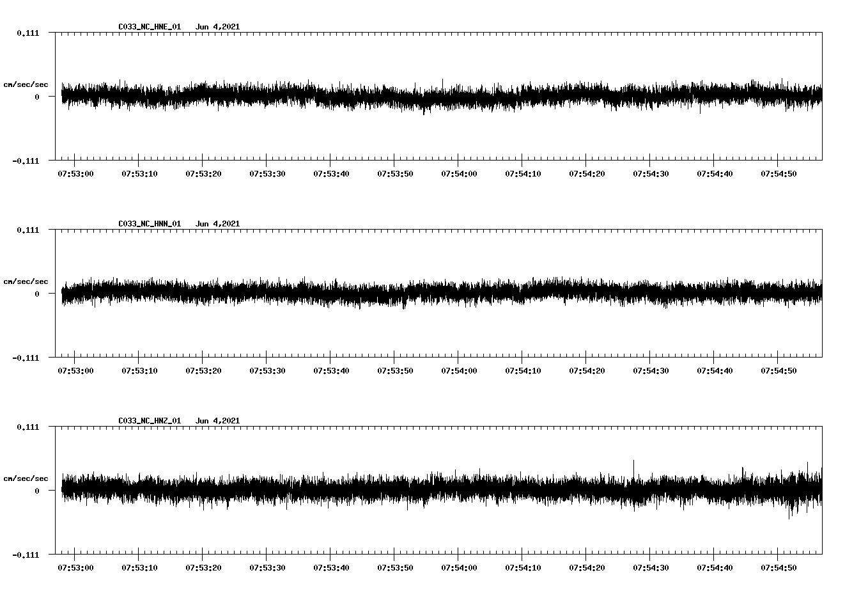Click the -0.111 lower limit of HNZ plot
Image resolution: width=868 pixels, height=591 pixels.
coord(26,555)
